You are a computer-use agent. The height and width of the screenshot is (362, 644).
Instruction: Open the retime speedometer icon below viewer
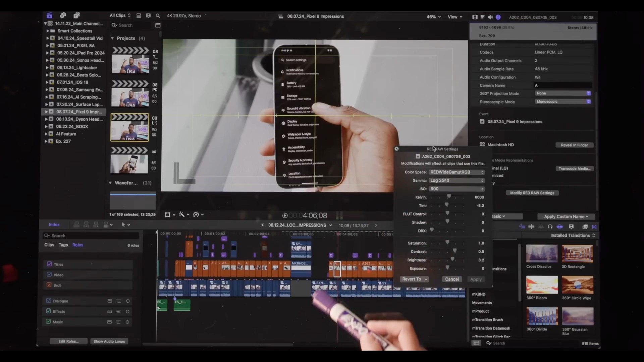pos(196,215)
